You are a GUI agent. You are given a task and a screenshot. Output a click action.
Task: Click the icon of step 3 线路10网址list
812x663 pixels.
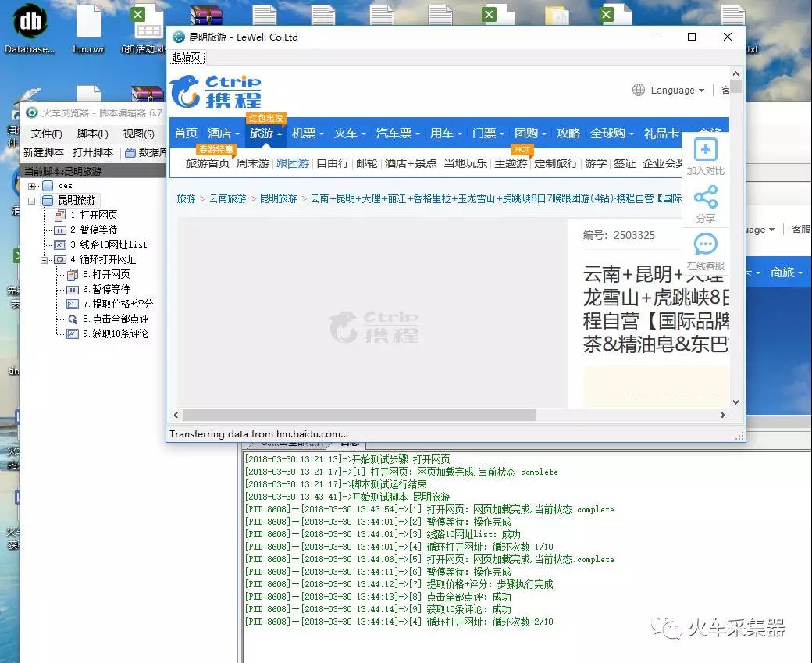[60, 244]
